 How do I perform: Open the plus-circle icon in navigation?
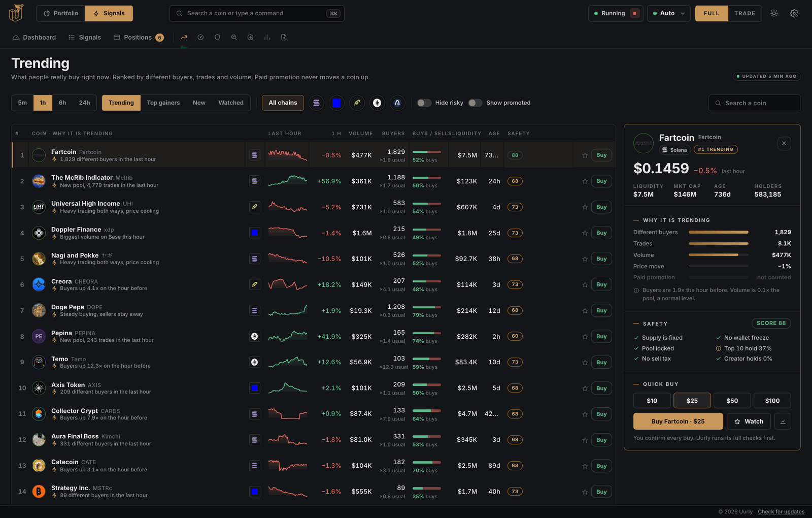tap(250, 38)
